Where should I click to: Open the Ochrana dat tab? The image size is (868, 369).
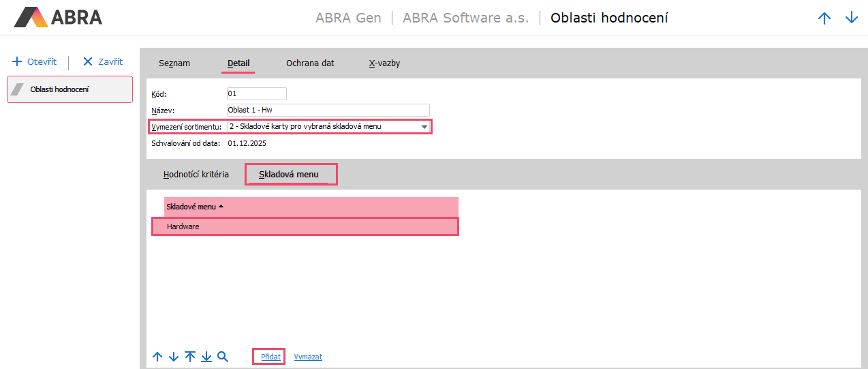(x=310, y=63)
